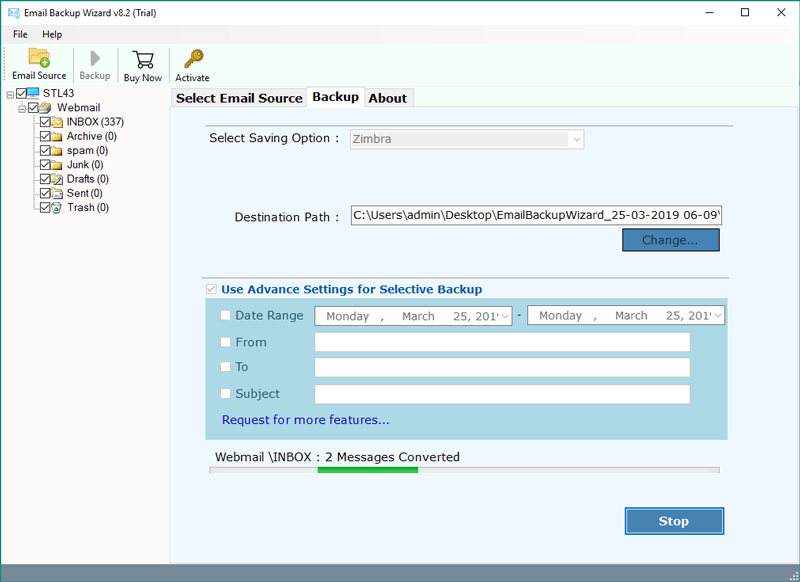Click the Junk folder icon
The height and width of the screenshot is (582, 800).
point(57,165)
